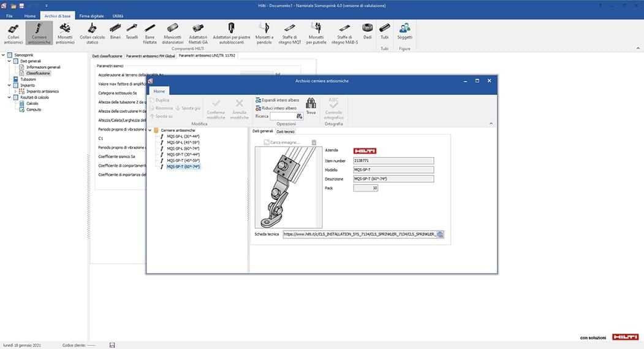Switch to the Firma digitale tab

click(91, 16)
